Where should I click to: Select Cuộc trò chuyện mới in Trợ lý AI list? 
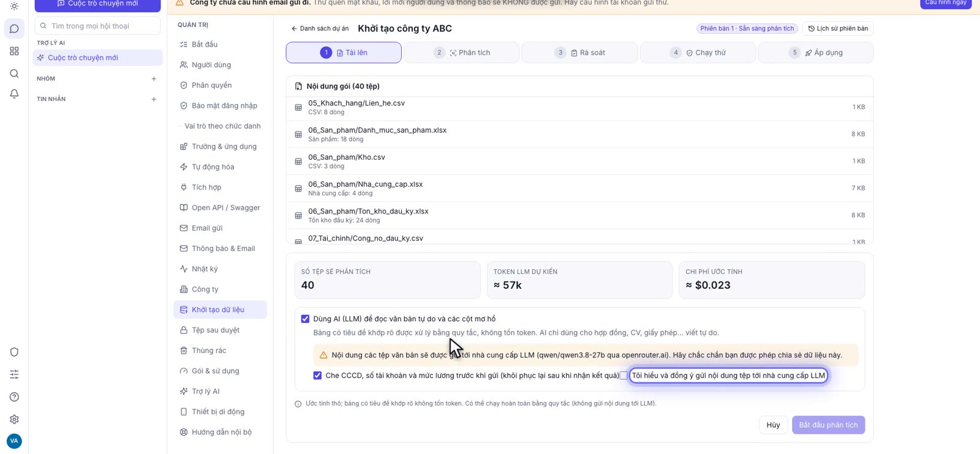point(97,58)
